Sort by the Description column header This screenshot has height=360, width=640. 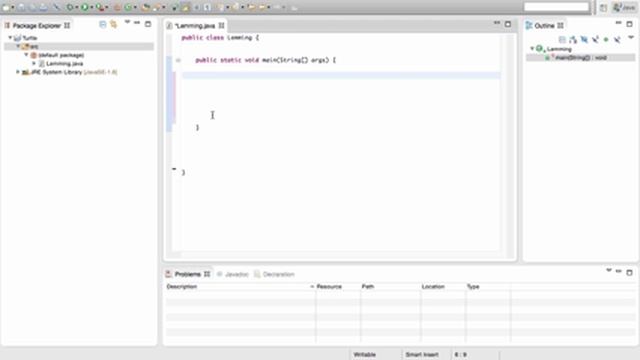tap(240, 287)
